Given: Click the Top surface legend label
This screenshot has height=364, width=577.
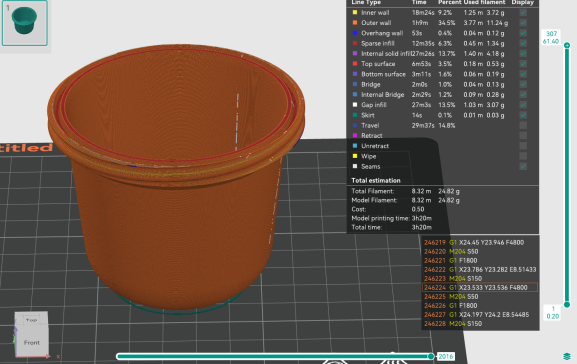Looking at the screenshot, I should [378, 64].
